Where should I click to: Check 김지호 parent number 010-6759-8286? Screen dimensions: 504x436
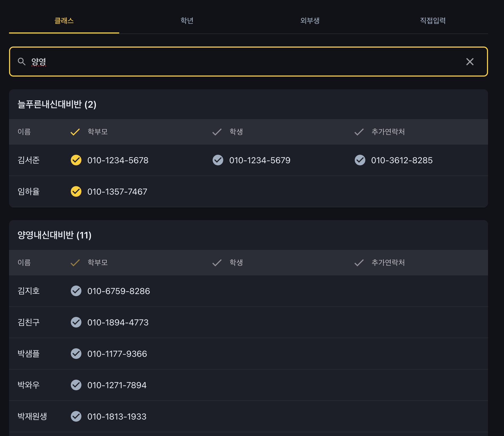tap(76, 291)
